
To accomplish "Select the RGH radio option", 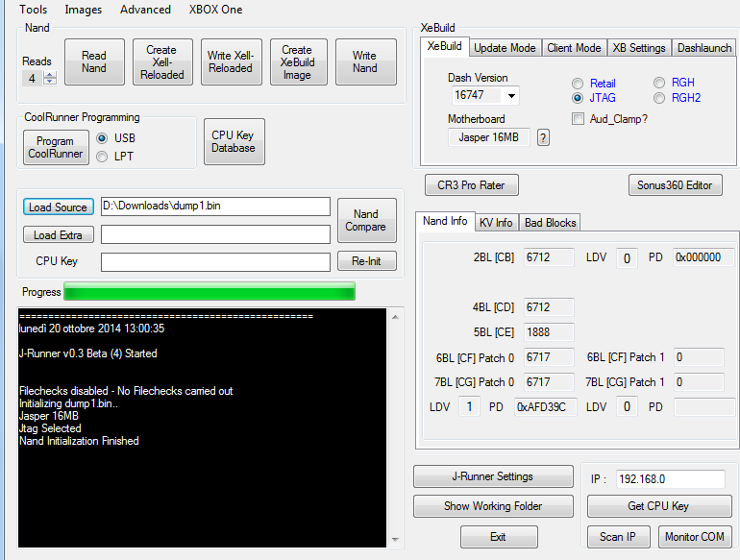I will (x=659, y=83).
